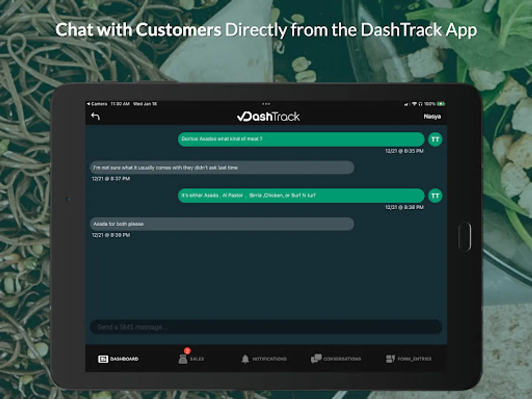Select the It's either Asada, Al Pastor message
Image resolution: width=532 pixels, height=399 pixels.
(x=301, y=196)
